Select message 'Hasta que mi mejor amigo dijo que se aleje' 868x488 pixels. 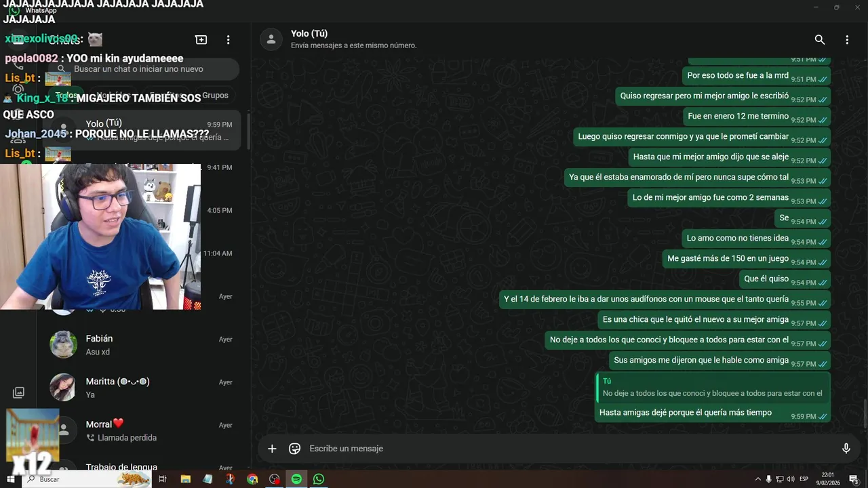click(729, 157)
